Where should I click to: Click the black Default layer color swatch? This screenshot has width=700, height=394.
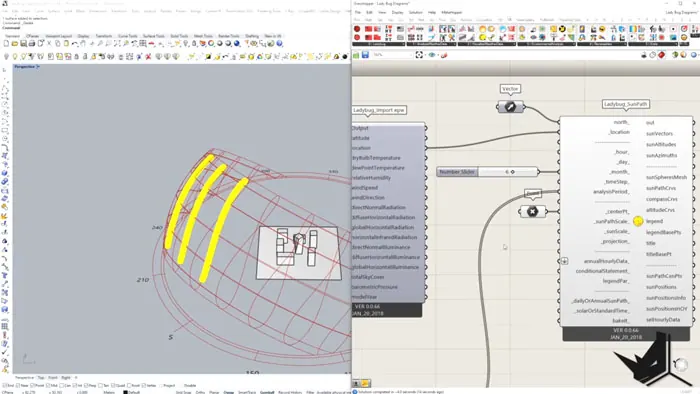pos(125,392)
